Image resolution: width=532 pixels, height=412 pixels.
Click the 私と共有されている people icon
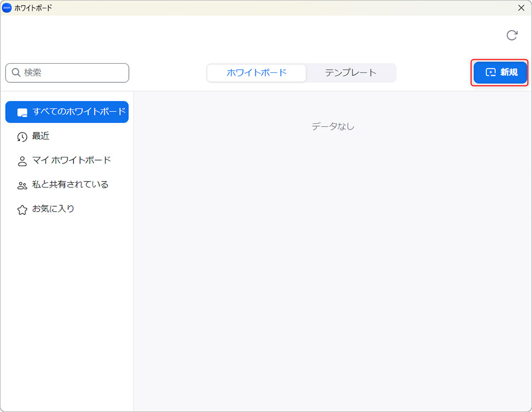tap(22, 185)
